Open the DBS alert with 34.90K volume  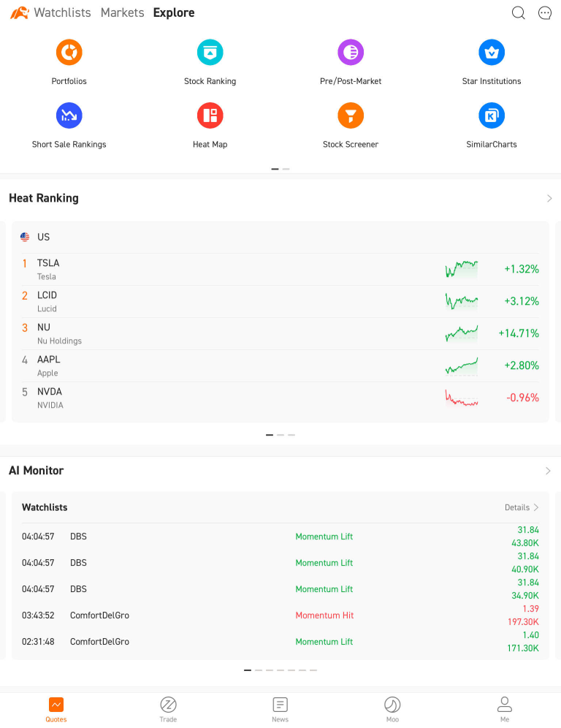[280, 589]
